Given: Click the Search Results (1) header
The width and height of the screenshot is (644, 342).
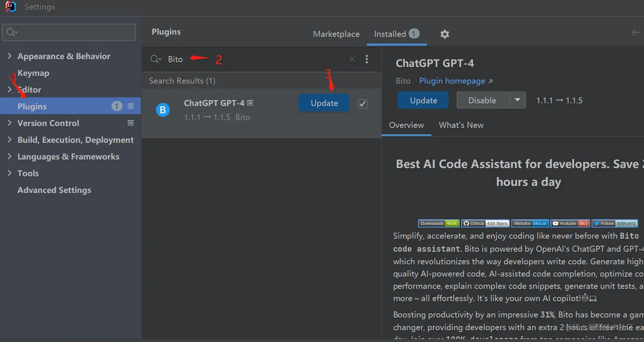Looking at the screenshot, I should [x=182, y=81].
